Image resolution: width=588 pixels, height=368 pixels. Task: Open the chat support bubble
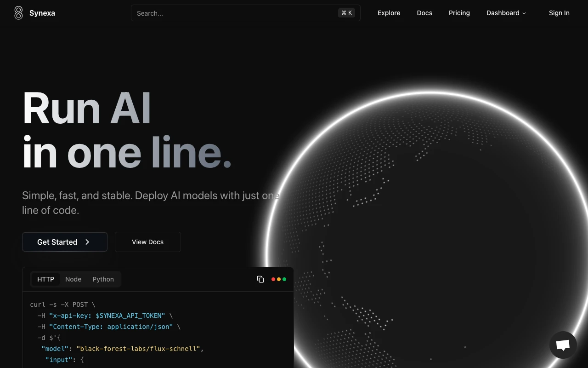point(563,345)
